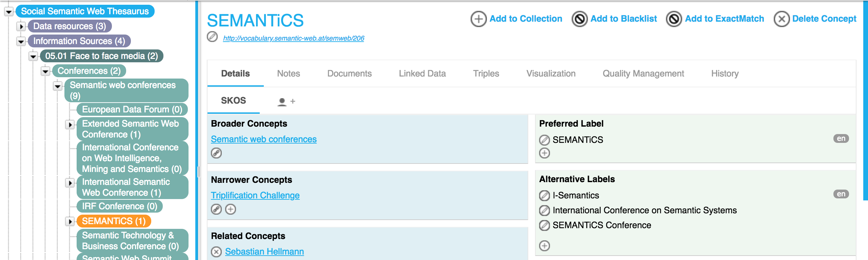Open the Visualization tab
Viewport: 868px width, 260px height.
point(551,73)
